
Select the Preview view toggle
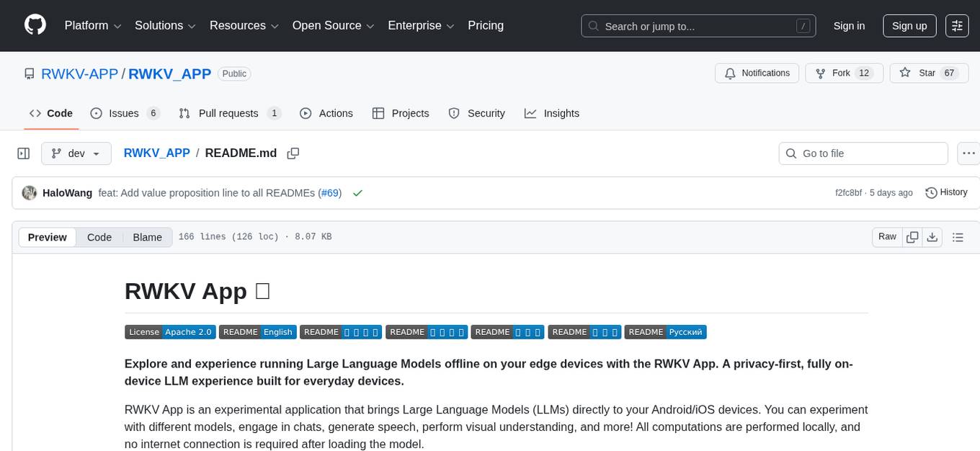click(48, 237)
